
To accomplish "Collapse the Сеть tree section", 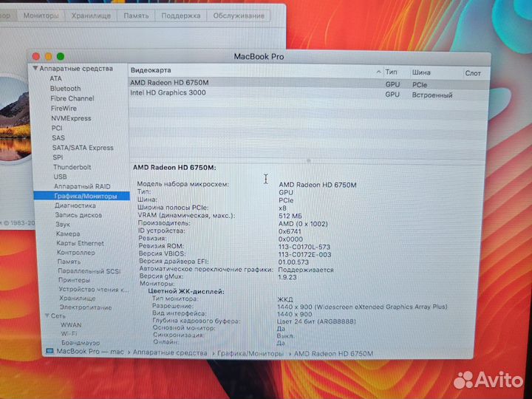I will 47,316.
